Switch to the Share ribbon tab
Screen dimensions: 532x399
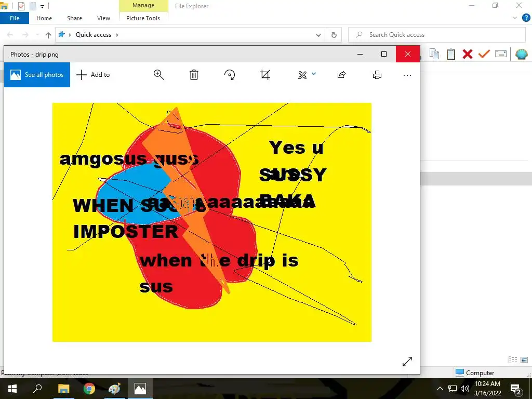(74, 18)
